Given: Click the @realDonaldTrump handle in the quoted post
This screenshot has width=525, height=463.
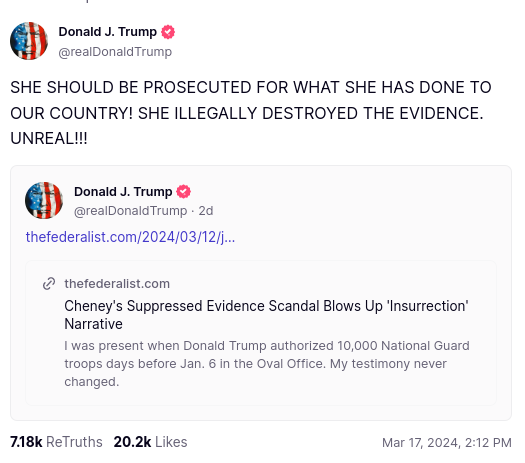Looking at the screenshot, I should coord(131,211).
